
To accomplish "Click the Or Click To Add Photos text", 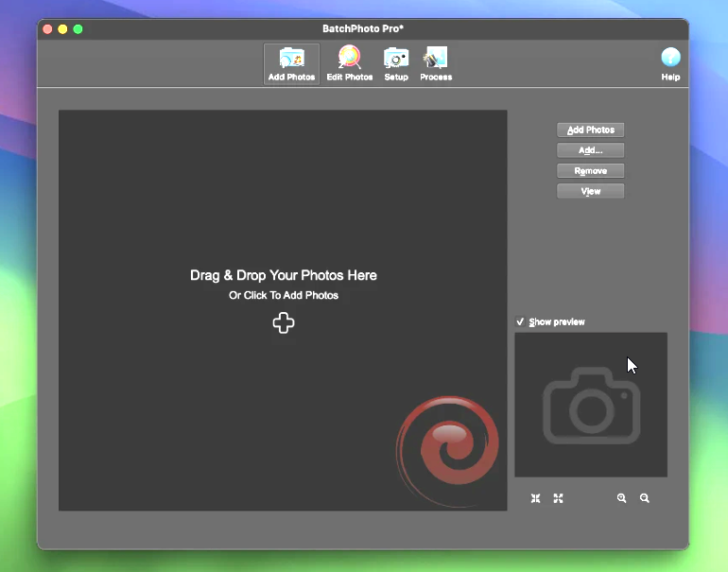I will (284, 295).
